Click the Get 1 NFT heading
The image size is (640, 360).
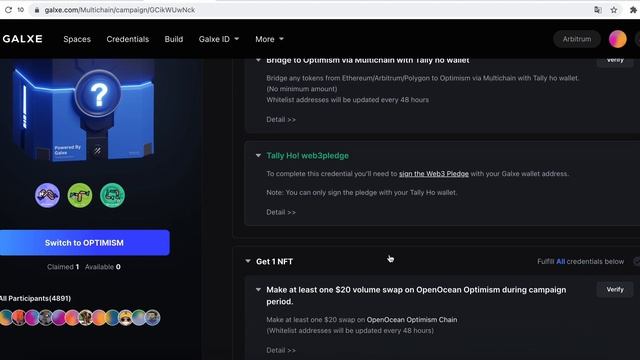click(x=274, y=262)
